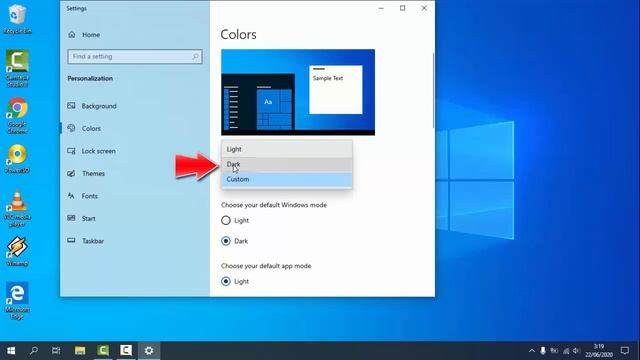Open Task View from the taskbar

56,351
